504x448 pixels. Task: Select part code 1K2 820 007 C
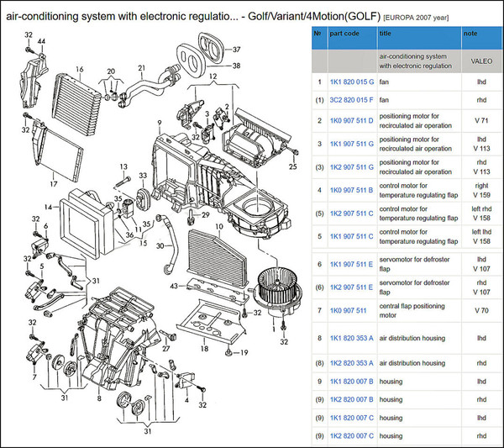352,435
